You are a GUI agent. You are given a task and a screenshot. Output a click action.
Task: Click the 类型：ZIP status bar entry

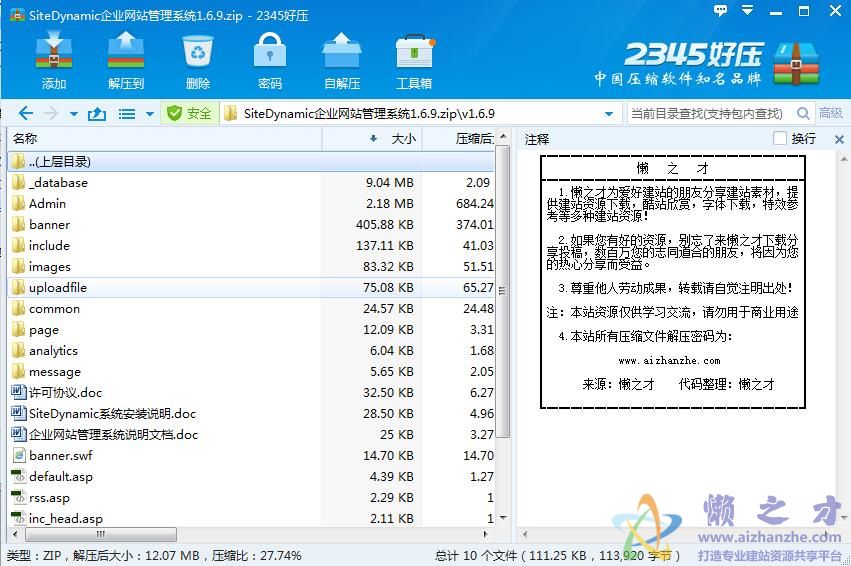pyautogui.click(x=34, y=556)
